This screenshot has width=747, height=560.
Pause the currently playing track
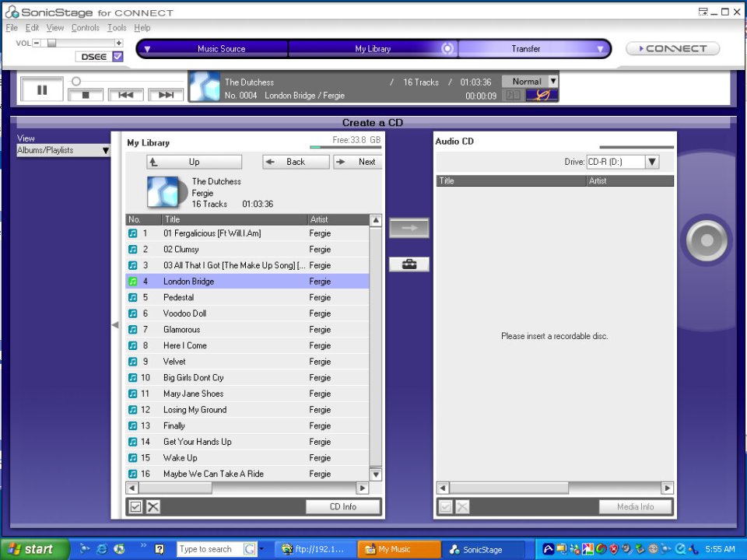pos(42,89)
